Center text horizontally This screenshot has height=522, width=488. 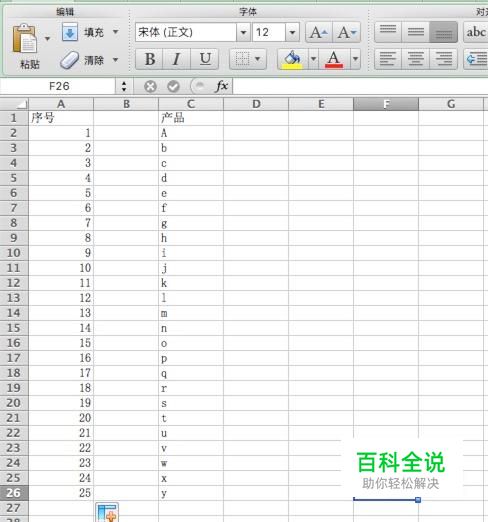pyautogui.click(x=416, y=59)
